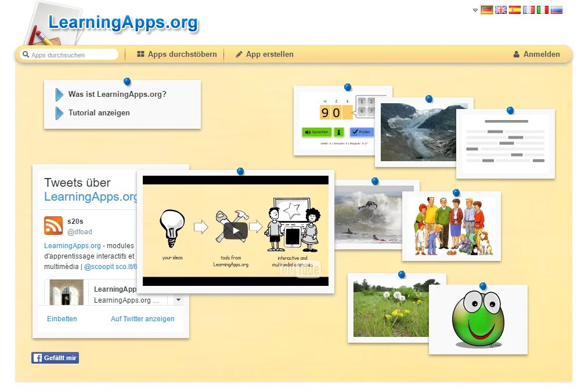This screenshot has width=581, height=392.
Task: Open Tutorial anzeigen link
Action: pyautogui.click(x=99, y=113)
